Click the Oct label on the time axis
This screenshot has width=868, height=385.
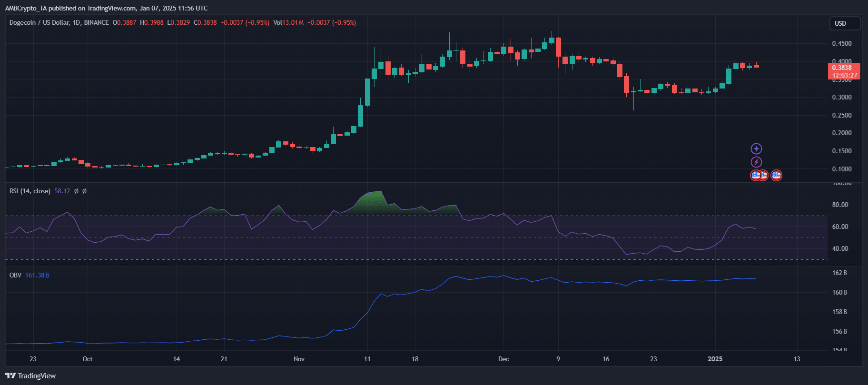[x=88, y=359]
